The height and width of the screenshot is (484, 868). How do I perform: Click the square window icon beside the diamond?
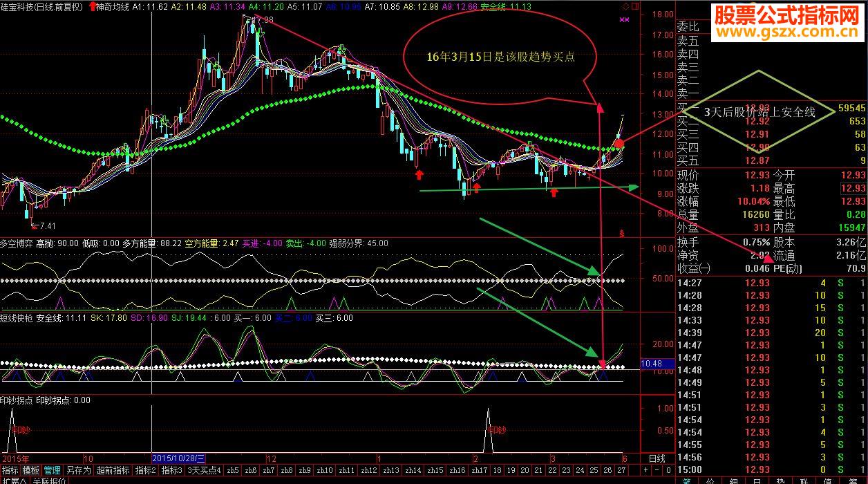634,6
